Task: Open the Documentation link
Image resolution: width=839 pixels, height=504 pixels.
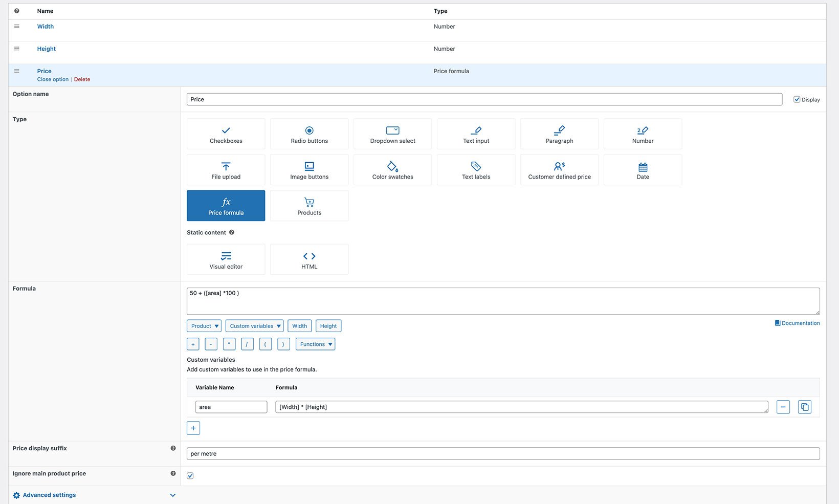Action: (x=798, y=323)
